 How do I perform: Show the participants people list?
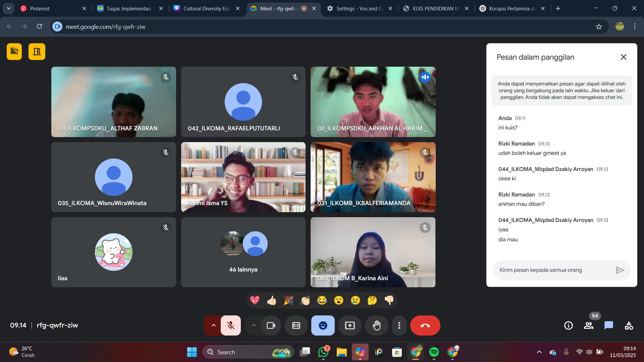coord(589,325)
